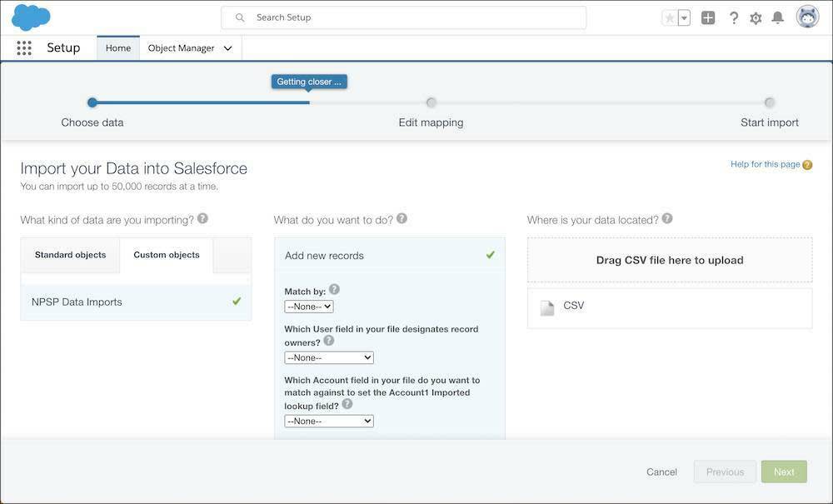Click the favorites star icon
This screenshot has width=833, height=504.
[670, 18]
